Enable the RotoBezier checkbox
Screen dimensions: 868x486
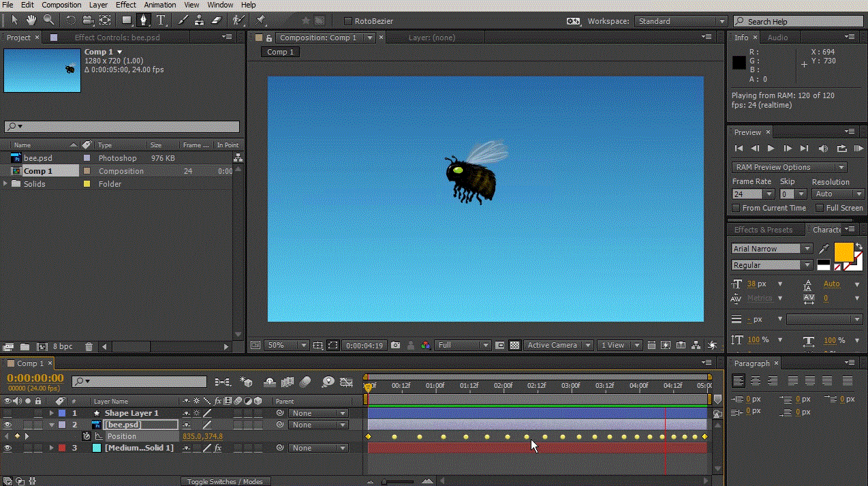(x=348, y=21)
